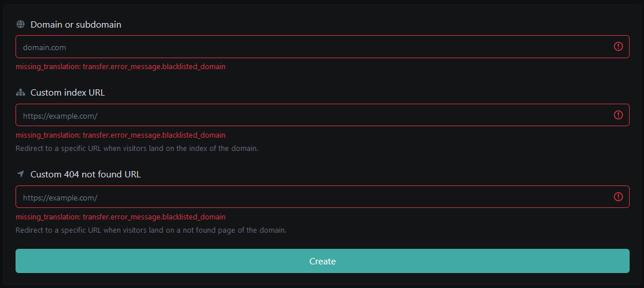Click the error message under the domain field
This screenshot has width=644, height=288.
point(120,67)
